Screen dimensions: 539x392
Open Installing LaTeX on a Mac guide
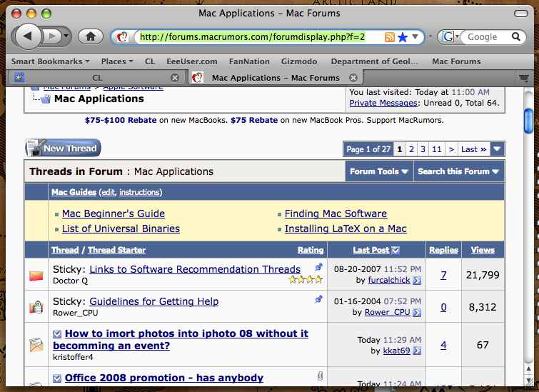click(x=346, y=228)
